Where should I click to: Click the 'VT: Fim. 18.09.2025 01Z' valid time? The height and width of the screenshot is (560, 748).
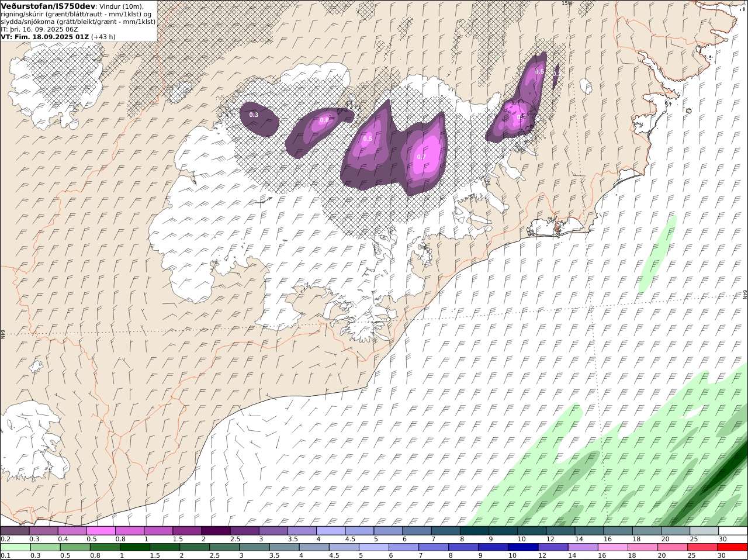click(x=45, y=36)
